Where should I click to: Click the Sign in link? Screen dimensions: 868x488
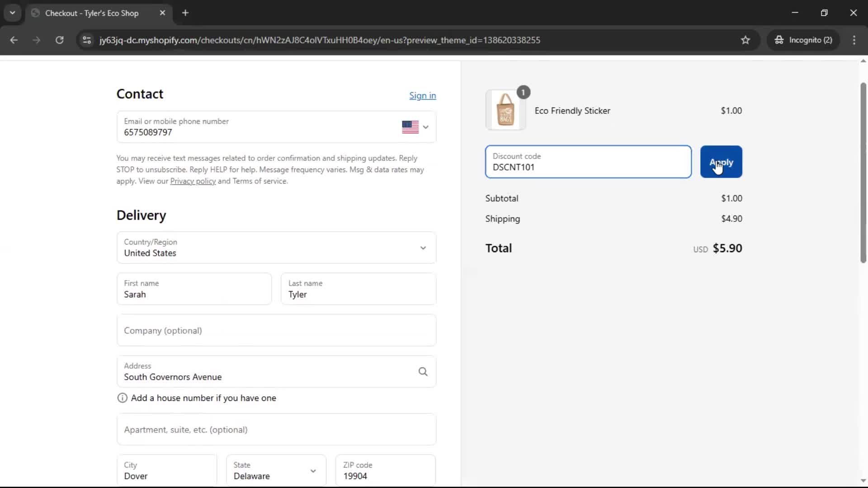pos(422,96)
